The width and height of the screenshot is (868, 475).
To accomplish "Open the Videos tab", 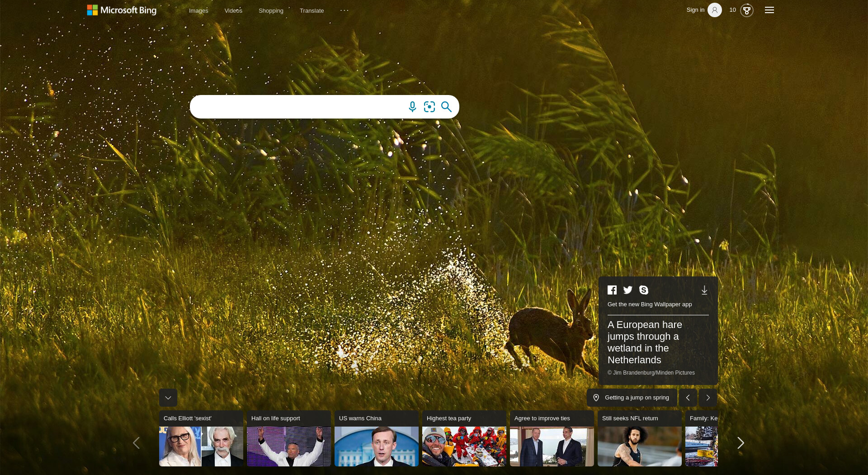I will [x=233, y=10].
